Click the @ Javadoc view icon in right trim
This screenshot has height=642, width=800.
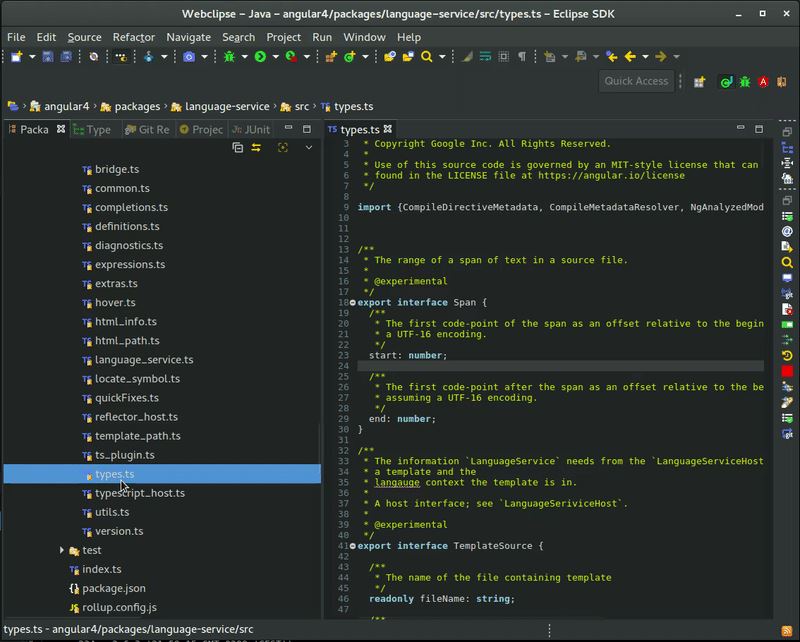click(787, 231)
